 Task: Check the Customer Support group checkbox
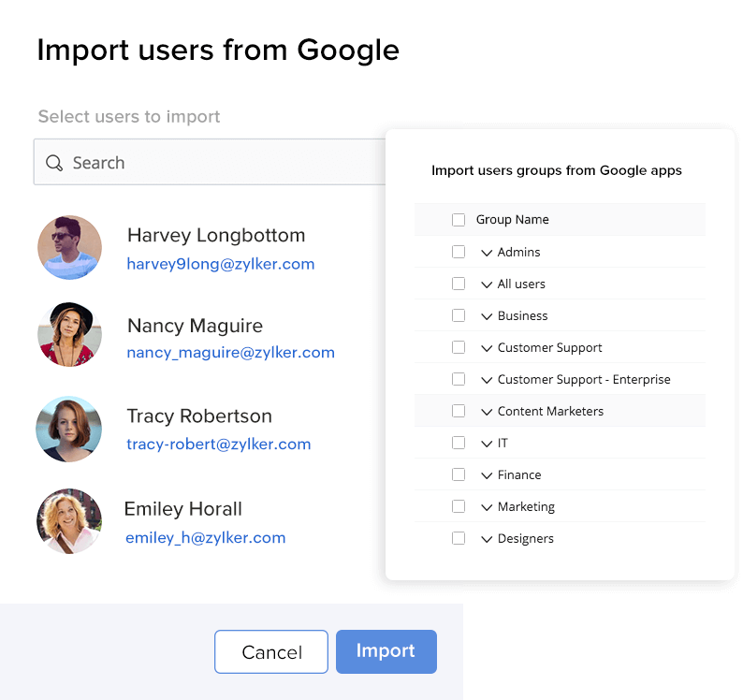tap(459, 347)
